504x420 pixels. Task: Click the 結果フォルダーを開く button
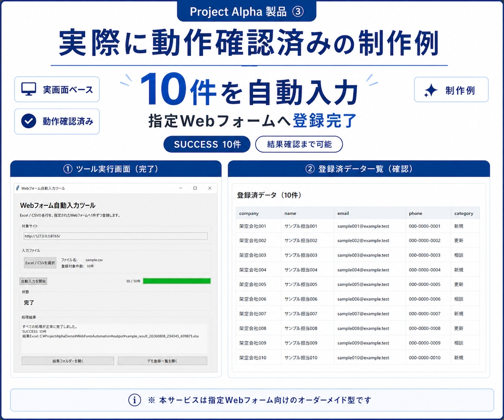[68, 361]
